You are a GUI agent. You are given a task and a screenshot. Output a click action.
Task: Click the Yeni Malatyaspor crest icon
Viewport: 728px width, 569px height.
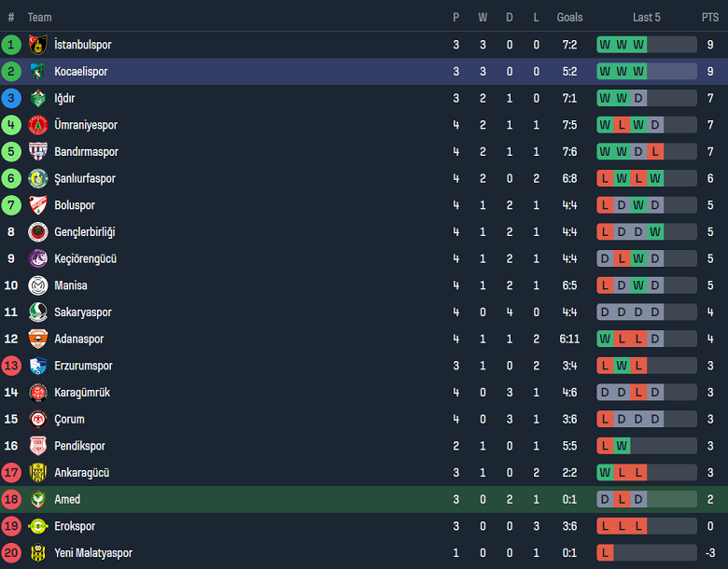click(37, 553)
